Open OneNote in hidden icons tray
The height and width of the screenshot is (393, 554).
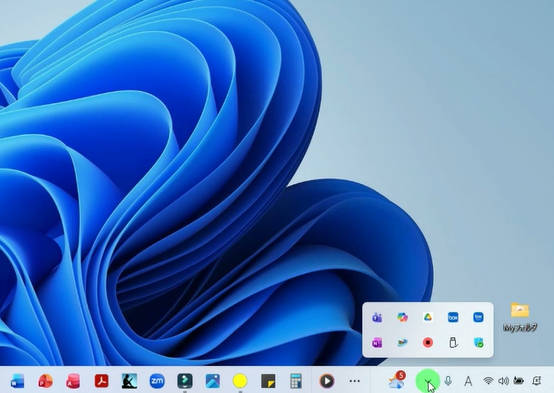click(x=377, y=343)
